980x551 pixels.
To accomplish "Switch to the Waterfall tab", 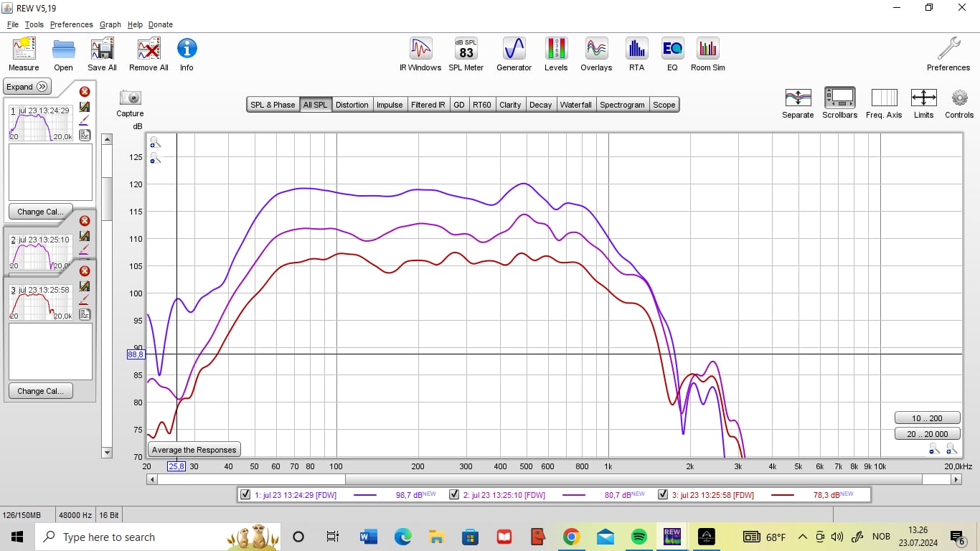I will point(575,105).
